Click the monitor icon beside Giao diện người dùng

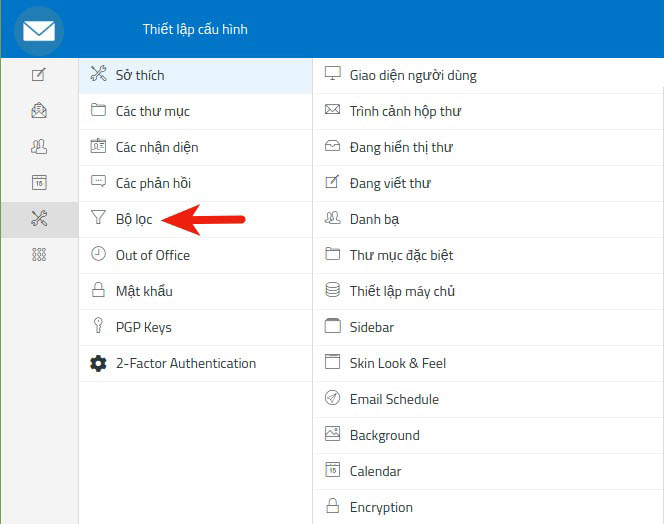click(x=332, y=73)
